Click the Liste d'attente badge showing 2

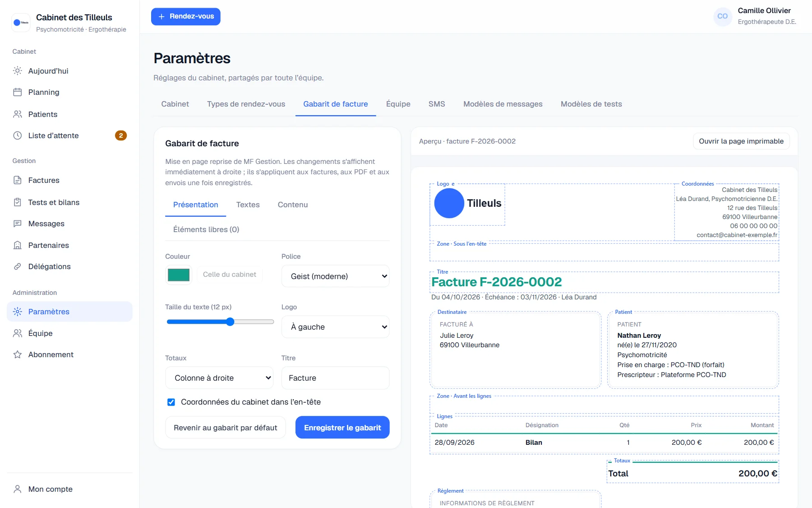coord(121,135)
